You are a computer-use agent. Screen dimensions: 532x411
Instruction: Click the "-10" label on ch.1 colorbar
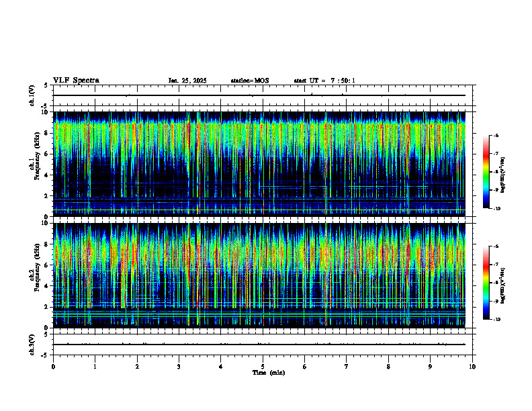click(496, 209)
